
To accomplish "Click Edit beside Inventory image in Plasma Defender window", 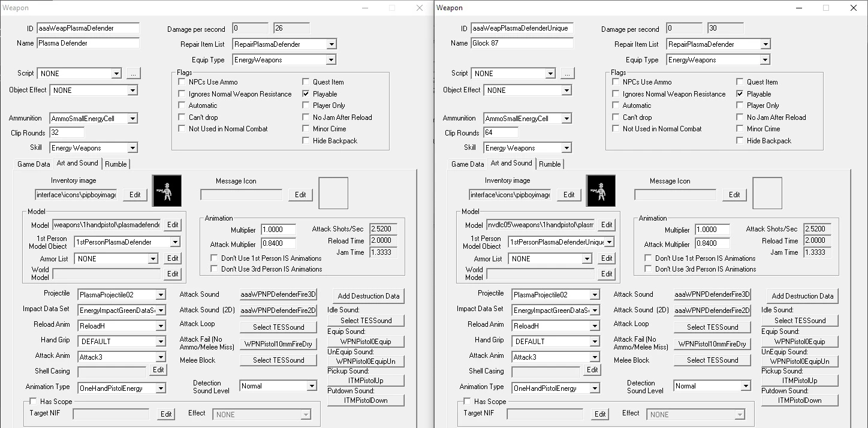I will click(135, 195).
